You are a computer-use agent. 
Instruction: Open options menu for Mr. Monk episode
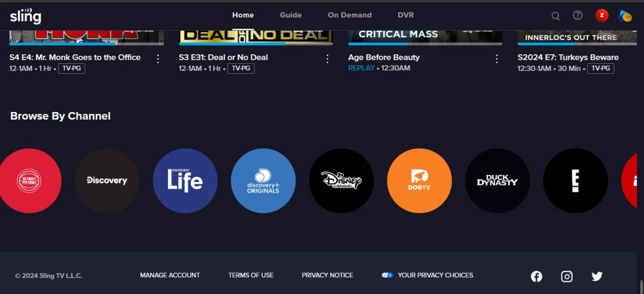158,59
